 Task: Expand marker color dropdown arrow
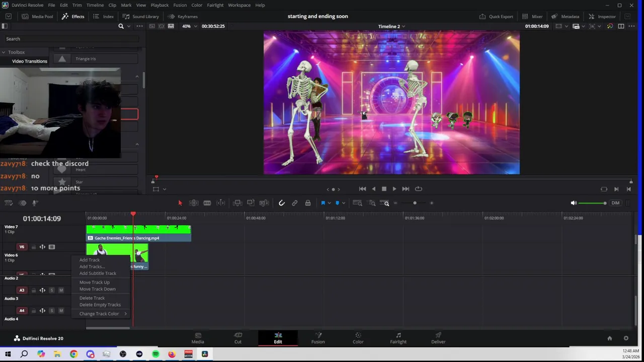click(x=344, y=203)
